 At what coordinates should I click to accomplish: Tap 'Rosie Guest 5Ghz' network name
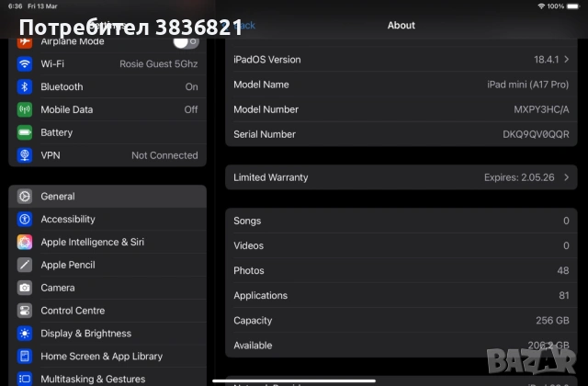(159, 63)
